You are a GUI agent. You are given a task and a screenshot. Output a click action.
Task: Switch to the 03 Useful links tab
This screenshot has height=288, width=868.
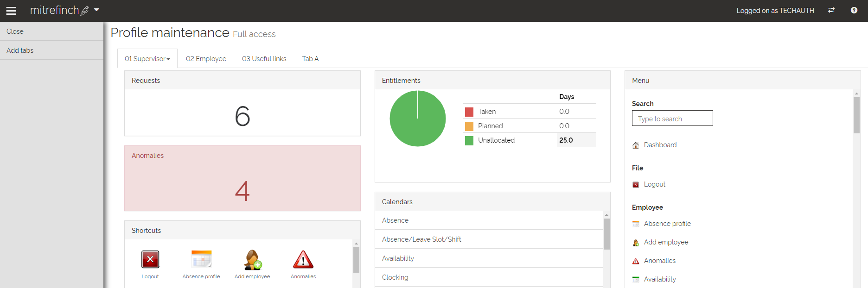click(264, 59)
